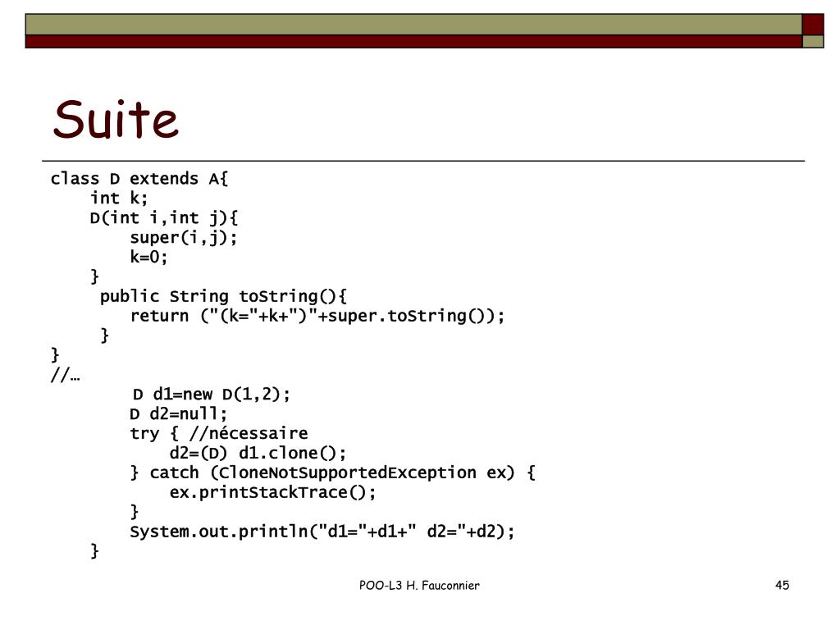Click the slide title "Suite"
Screen dimensions: 840x630
[115, 119]
